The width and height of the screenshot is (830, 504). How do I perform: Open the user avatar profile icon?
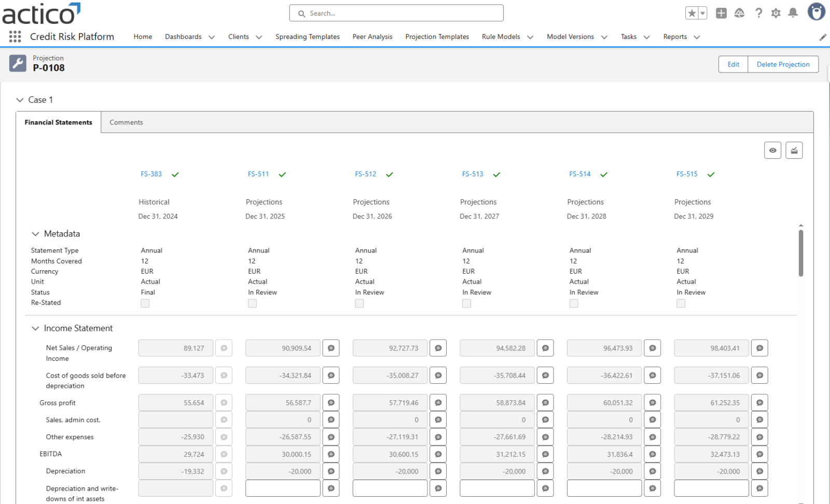click(x=816, y=11)
